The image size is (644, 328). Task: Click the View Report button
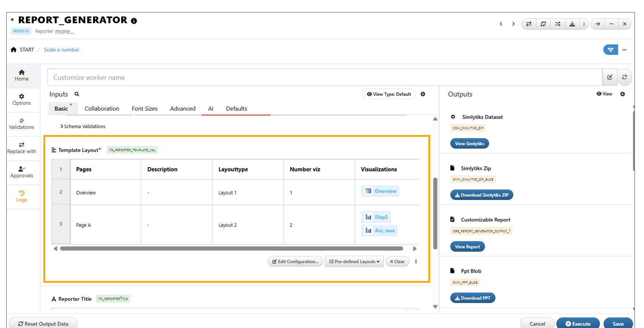pos(467,247)
